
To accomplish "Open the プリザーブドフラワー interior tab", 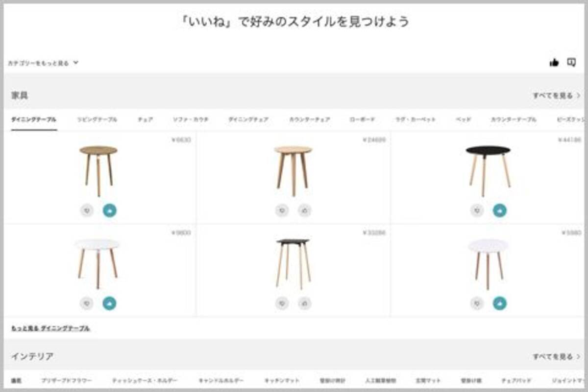I will pos(66,380).
